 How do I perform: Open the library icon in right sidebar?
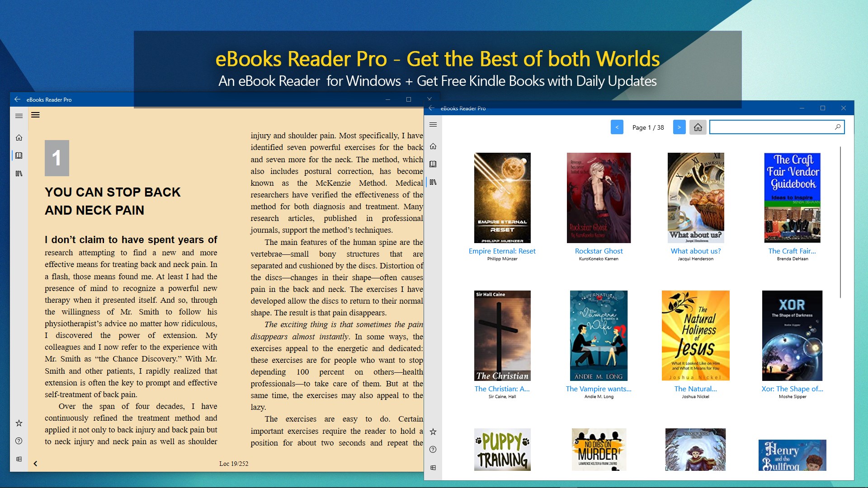coord(433,182)
